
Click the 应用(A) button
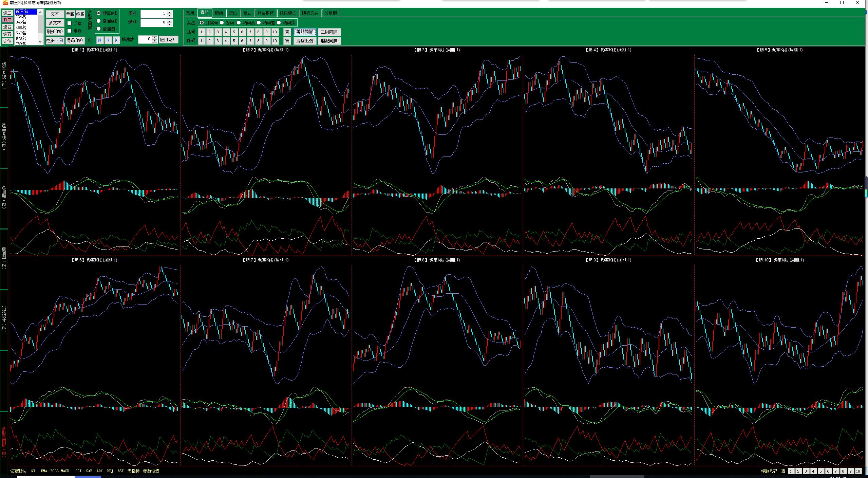coord(168,40)
